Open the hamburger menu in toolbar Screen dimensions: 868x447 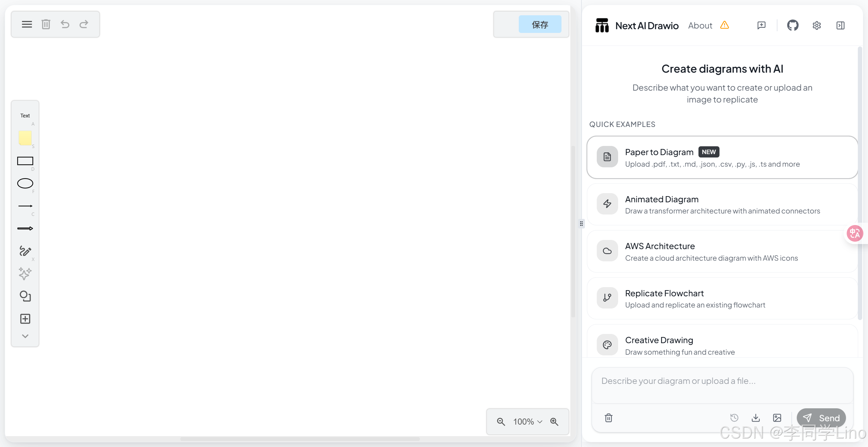[x=27, y=24]
